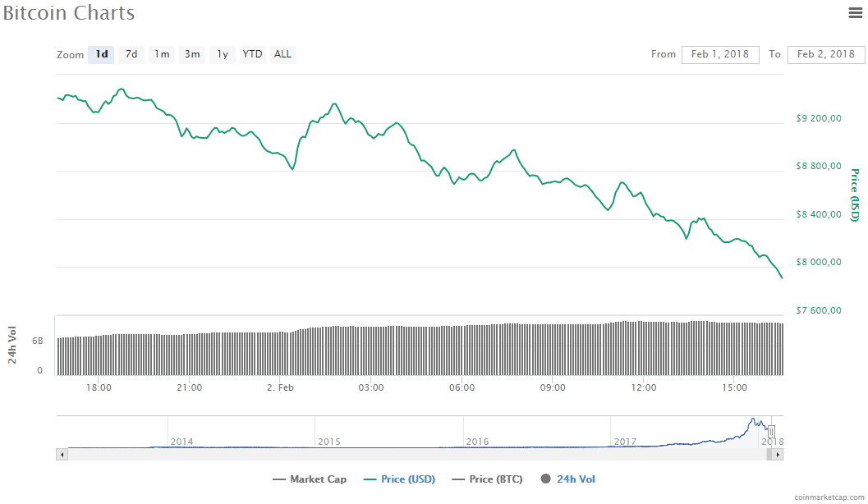This screenshot has width=868, height=504.
Task: Click the grey 24h Vol legend circle
Action: click(545, 479)
